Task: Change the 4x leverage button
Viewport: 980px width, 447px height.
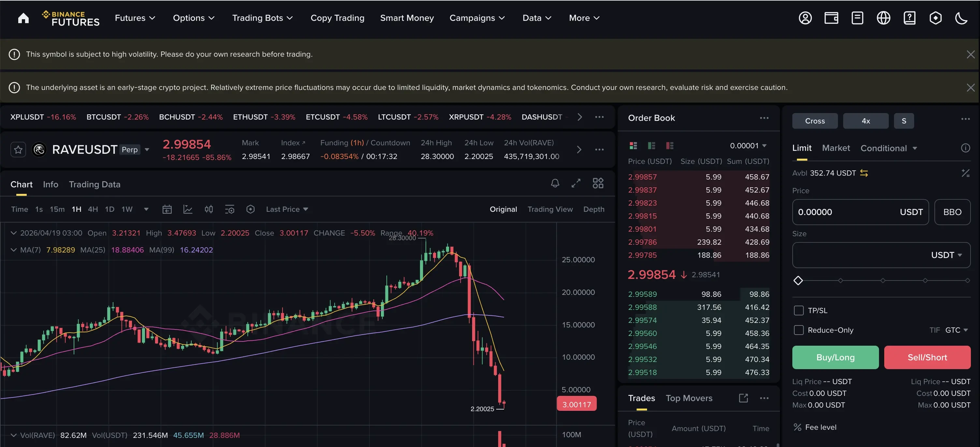Action: 866,121
